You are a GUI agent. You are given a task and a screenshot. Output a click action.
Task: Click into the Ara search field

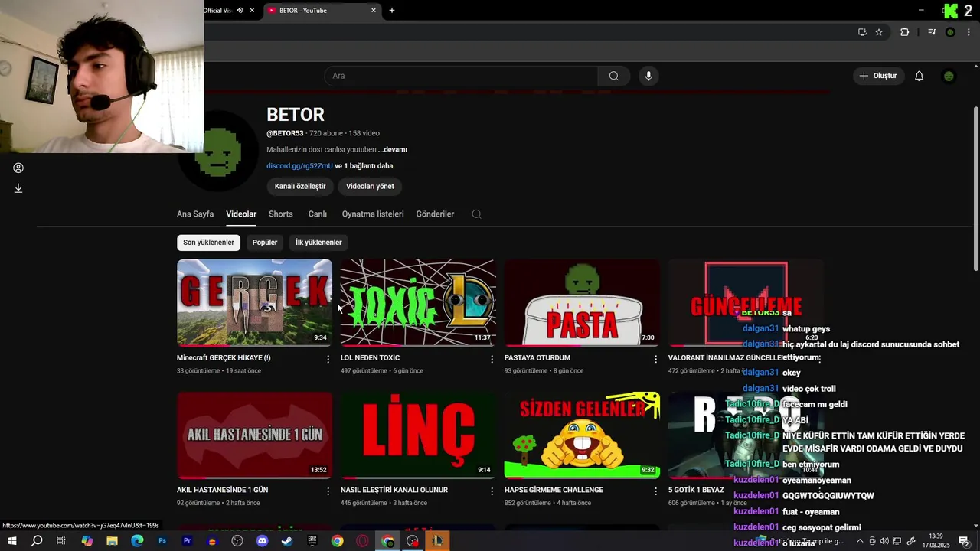[462, 76]
